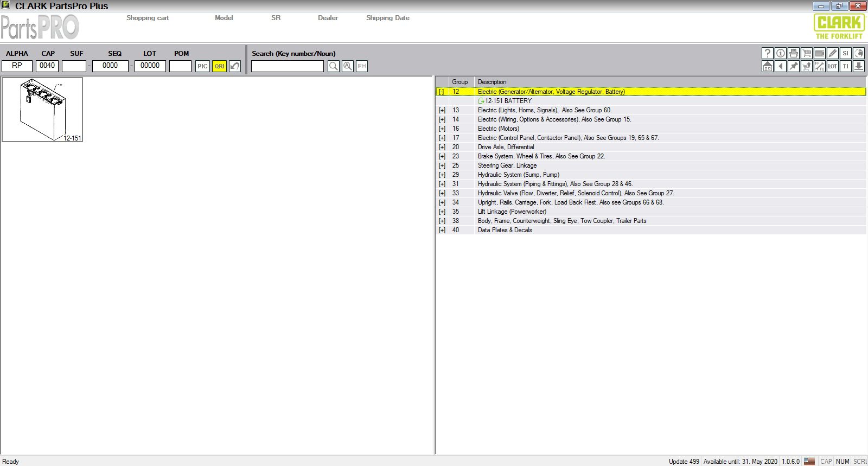Expand group 29 Hydraulic System Sump, Pump
Viewport: 868px width, 466px height.
442,175
